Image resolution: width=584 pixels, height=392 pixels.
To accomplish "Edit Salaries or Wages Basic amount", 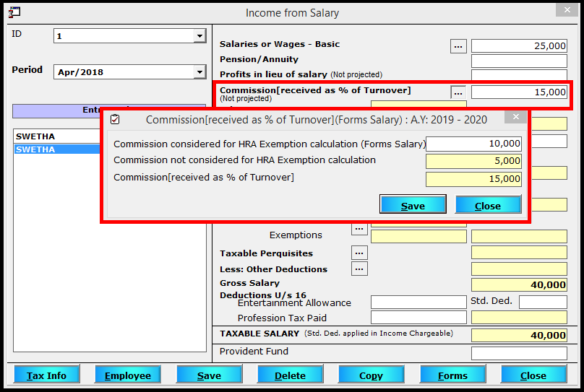I will click(x=519, y=46).
